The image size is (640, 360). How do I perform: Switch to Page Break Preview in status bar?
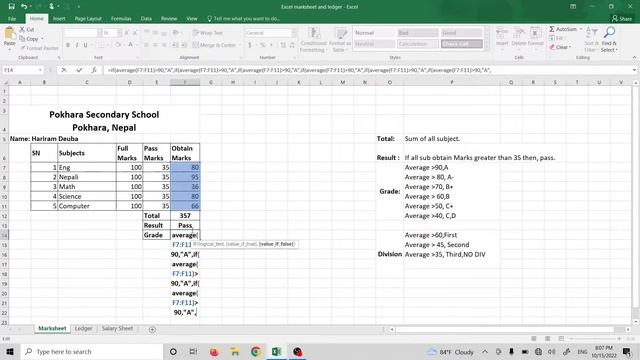coord(562,339)
